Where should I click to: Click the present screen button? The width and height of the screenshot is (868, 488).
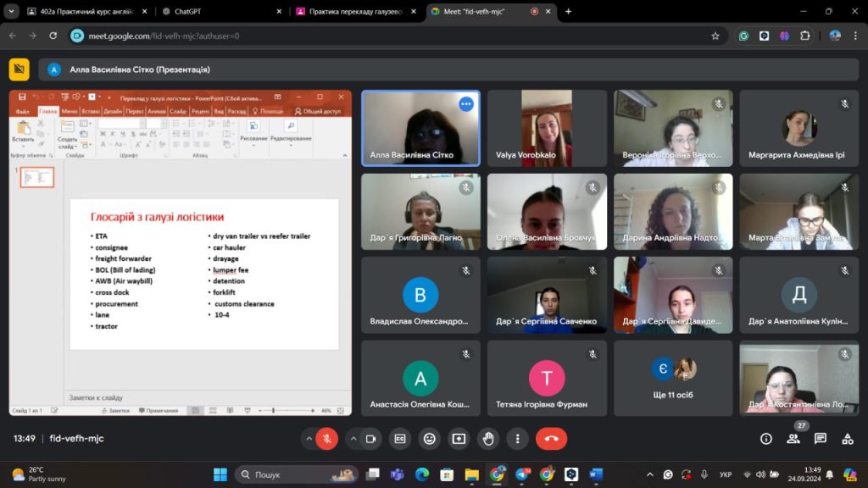[459, 439]
